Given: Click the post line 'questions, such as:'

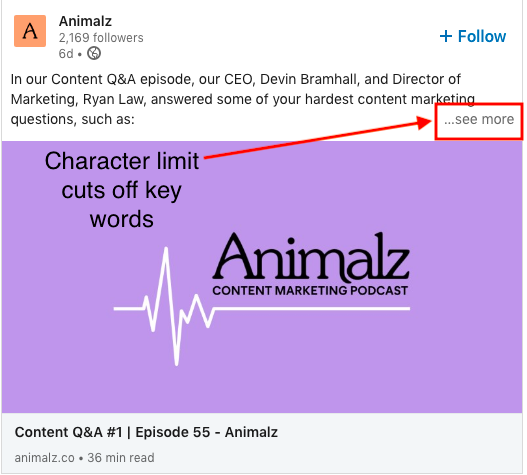Looking at the screenshot, I should [73, 119].
